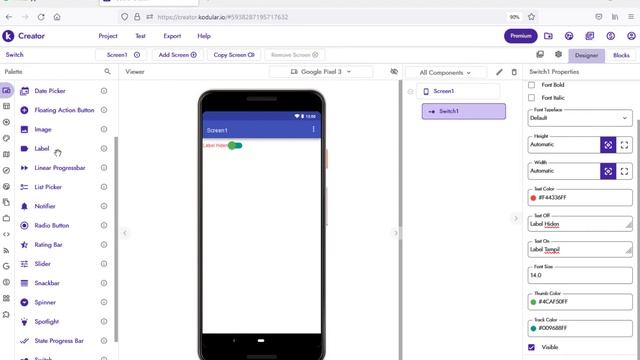Set Width to fill parent icon
This screenshot has height=360, width=640.
[624, 171]
